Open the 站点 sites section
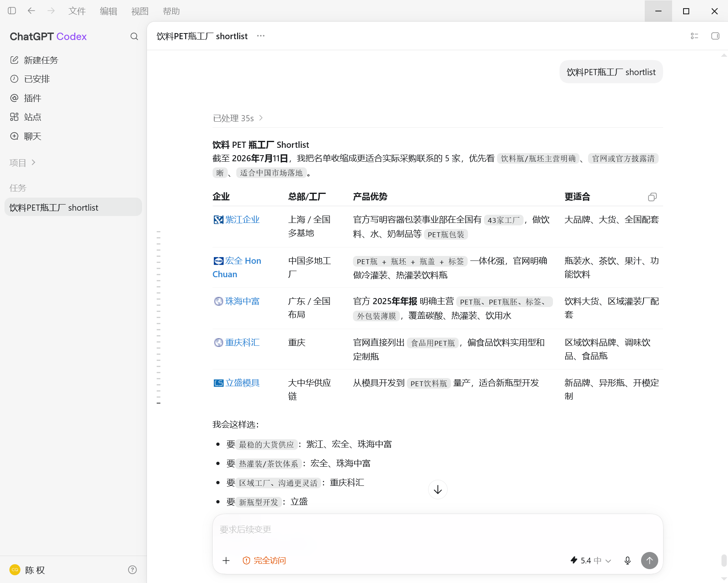 (73, 117)
